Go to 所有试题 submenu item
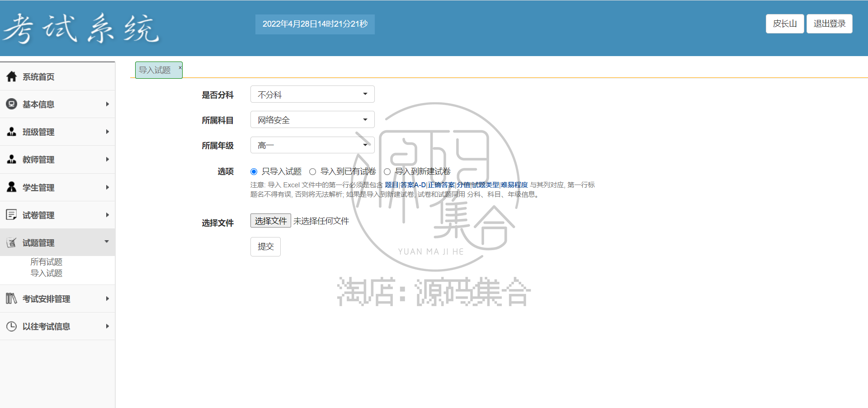 [x=47, y=262]
